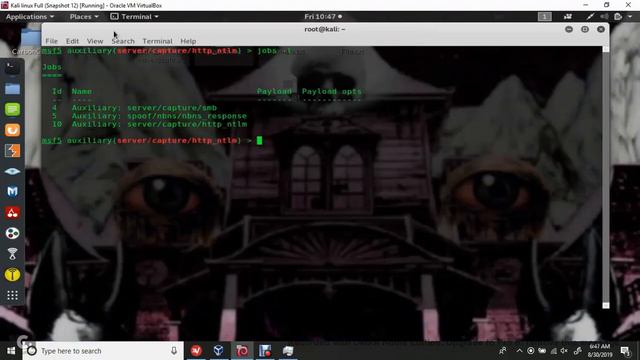Show all applications grid in dock
This screenshot has height=360, width=640.
click(x=12, y=295)
